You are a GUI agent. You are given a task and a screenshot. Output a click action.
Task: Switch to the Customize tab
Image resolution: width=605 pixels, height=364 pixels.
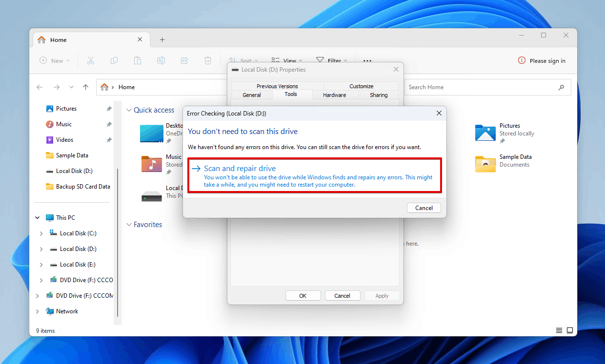[x=362, y=86]
